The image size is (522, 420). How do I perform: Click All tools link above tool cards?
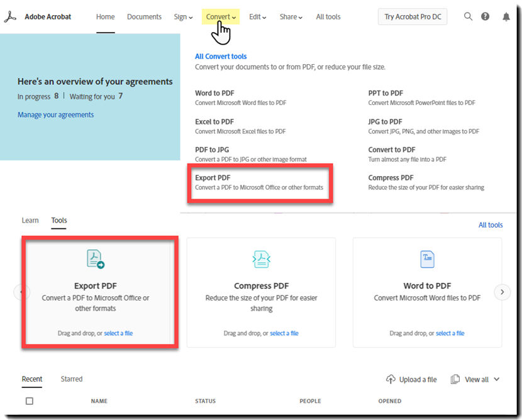coord(491,225)
